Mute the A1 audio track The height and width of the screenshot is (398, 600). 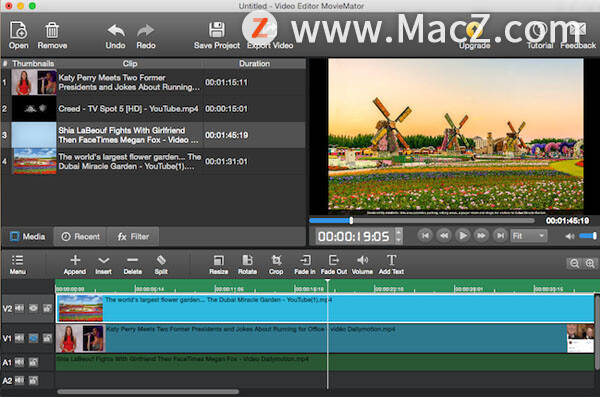click(x=19, y=362)
